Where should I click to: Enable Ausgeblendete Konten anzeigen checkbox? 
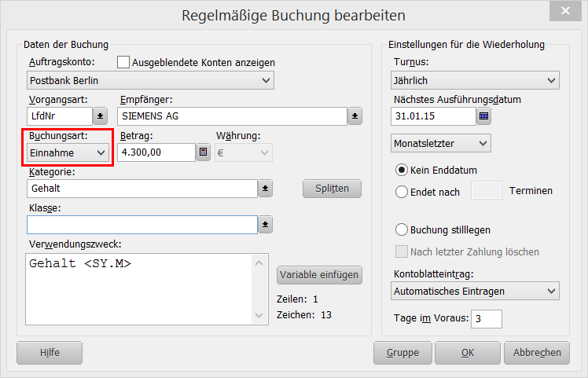click(x=123, y=62)
